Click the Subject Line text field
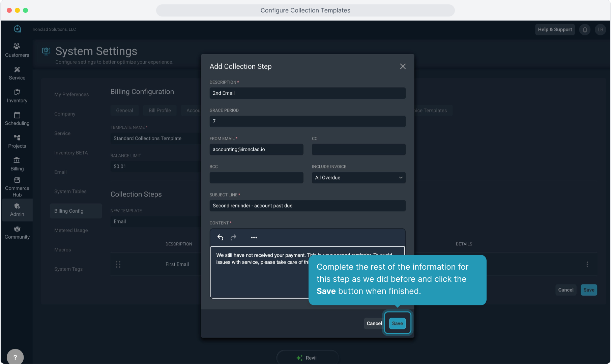This screenshot has width=611, height=364. click(x=307, y=206)
